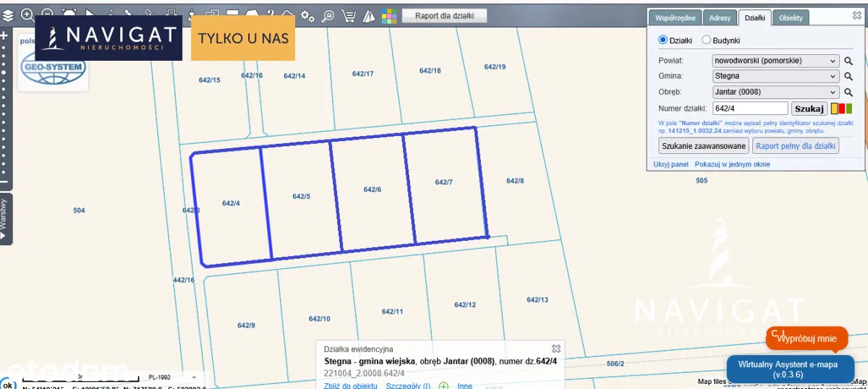
Task: Close the Działka ewidencyjna info popup
Action: [x=556, y=349]
